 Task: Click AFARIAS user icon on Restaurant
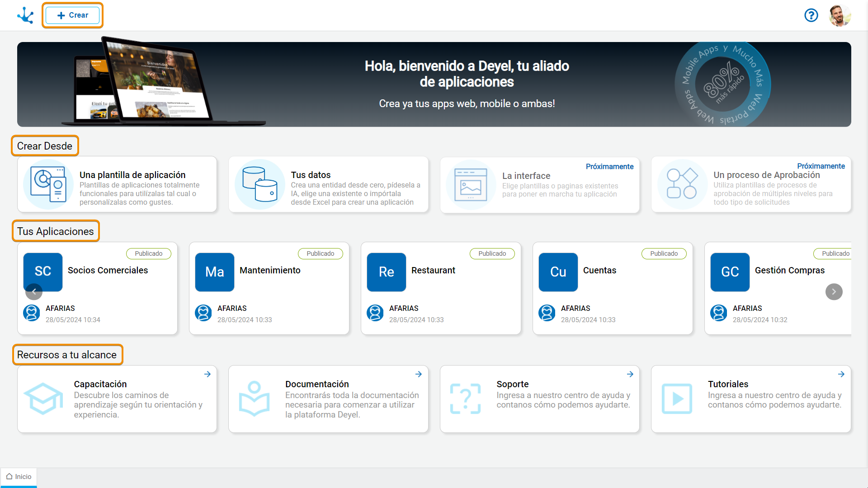click(x=375, y=313)
